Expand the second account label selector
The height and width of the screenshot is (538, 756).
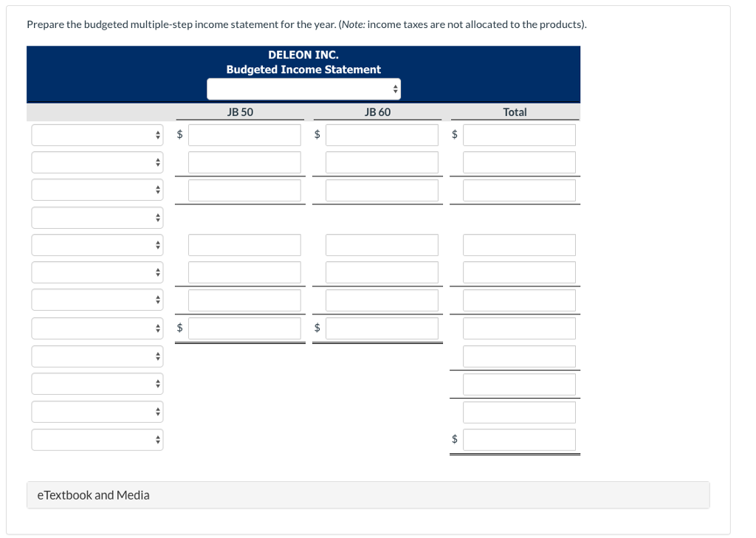(x=97, y=162)
